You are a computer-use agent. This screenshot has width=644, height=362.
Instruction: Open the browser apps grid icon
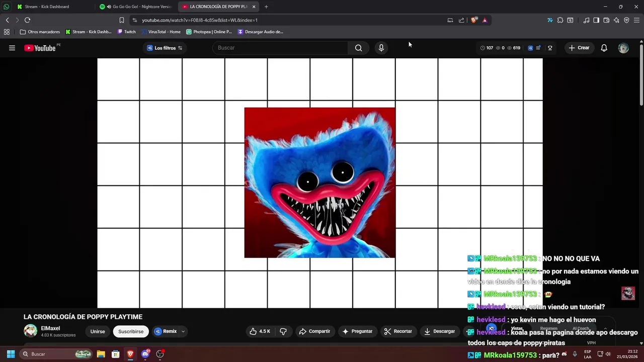[7, 32]
